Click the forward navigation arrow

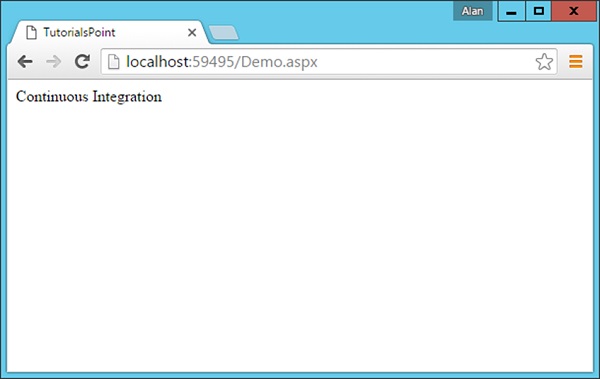point(54,61)
